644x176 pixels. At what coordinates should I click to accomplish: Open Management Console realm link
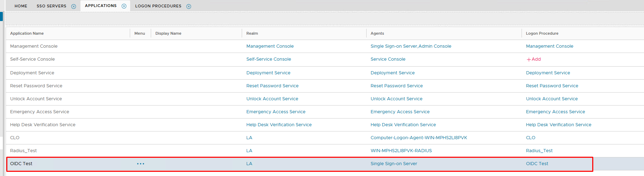coord(270,46)
